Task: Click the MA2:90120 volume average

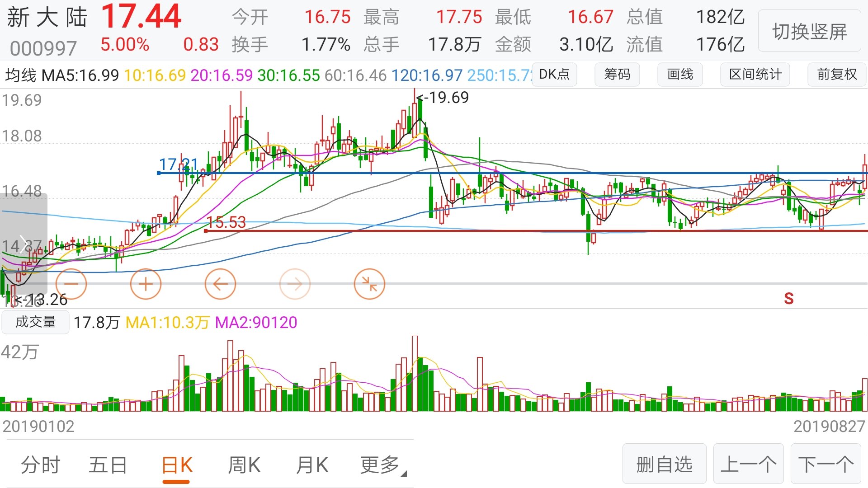Action: coord(256,322)
